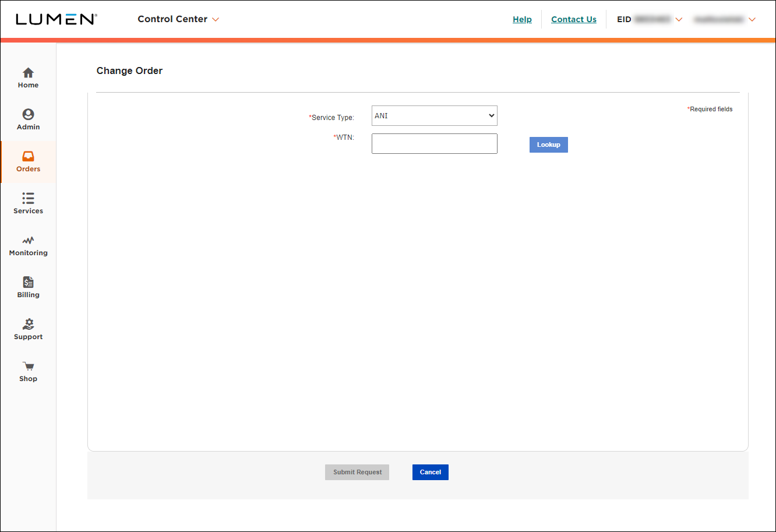Click the Lookup button
The width and height of the screenshot is (776, 532).
click(549, 145)
